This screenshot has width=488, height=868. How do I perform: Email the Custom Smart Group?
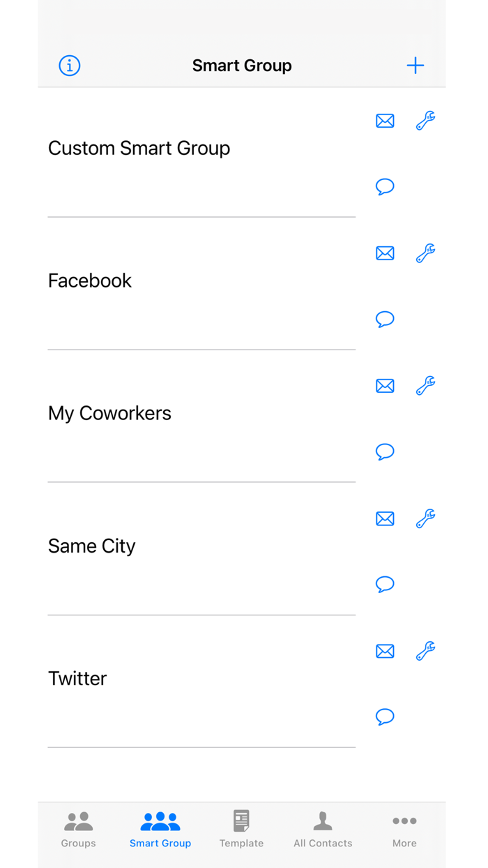point(385,121)
